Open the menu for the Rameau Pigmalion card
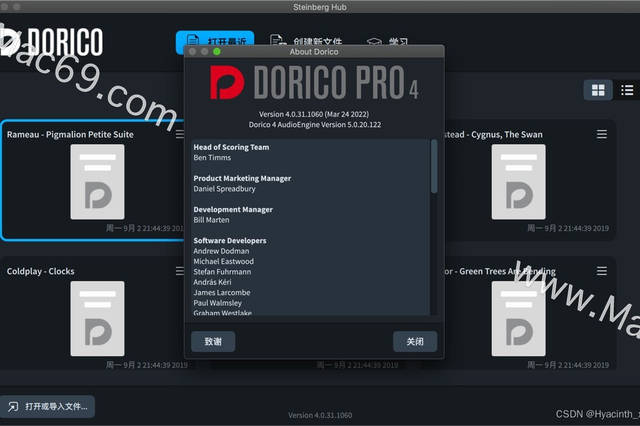The width and height of the screenshot is (640, 426). [180, 134]
